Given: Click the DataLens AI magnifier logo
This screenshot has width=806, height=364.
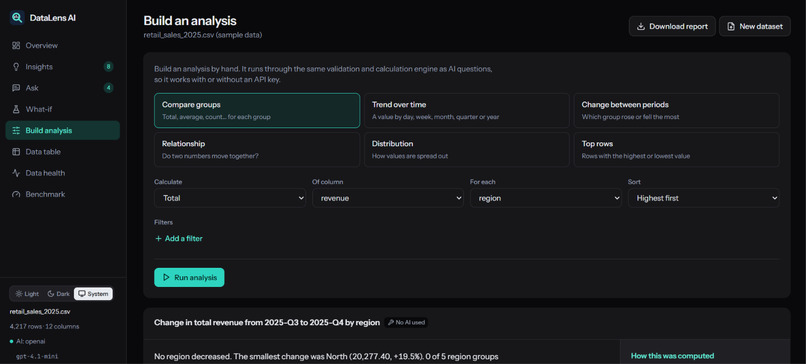Looking at the screenshot, I should click(x=17, y=18).
